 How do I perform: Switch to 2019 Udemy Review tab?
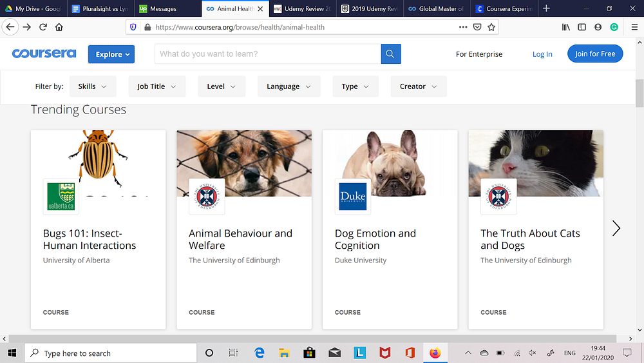370,8
